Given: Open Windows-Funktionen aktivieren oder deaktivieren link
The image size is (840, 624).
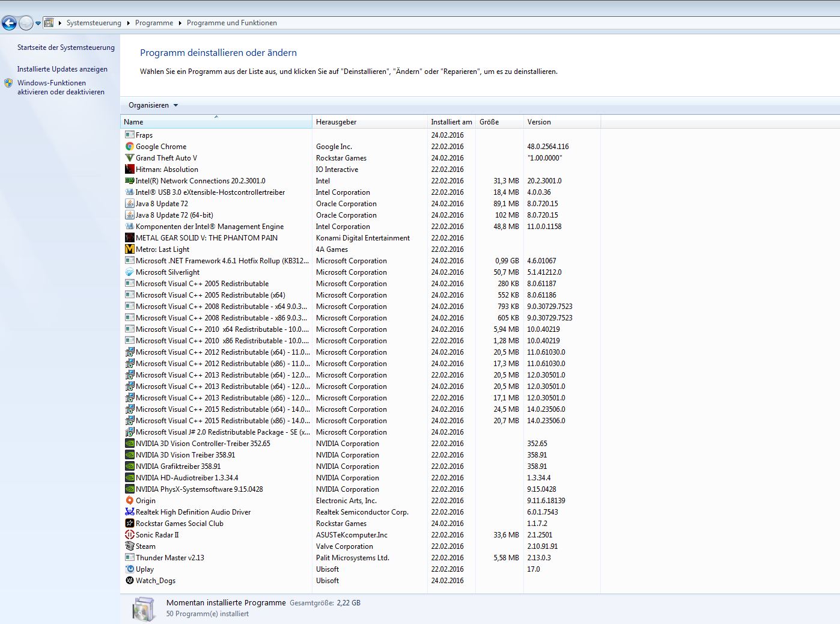Looking at the screenshot, I should click(x=61, y=87).
